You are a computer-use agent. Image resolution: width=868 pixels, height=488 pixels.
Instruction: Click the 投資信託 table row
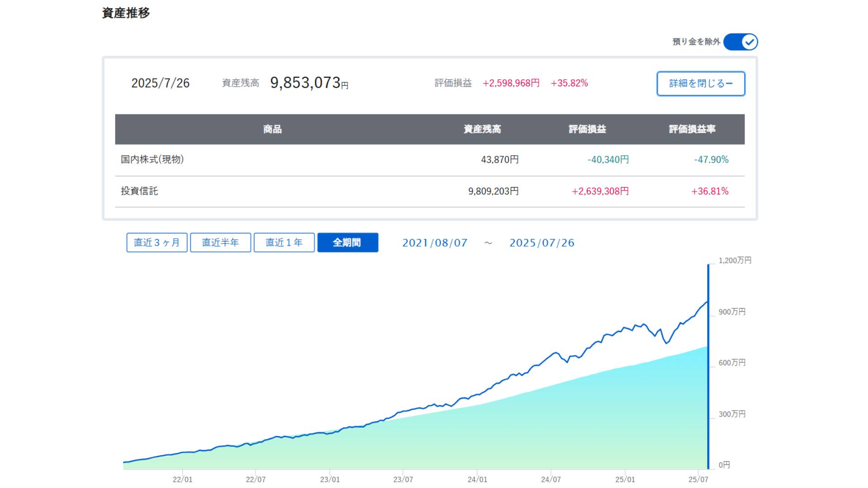pyautogui.click(x=429, y=192)
